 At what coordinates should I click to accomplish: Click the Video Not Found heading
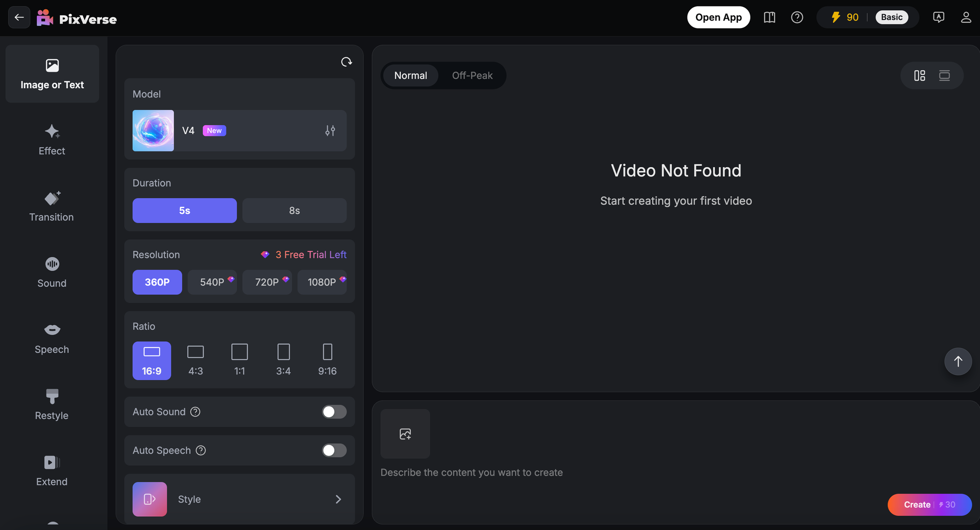(676, 171)
